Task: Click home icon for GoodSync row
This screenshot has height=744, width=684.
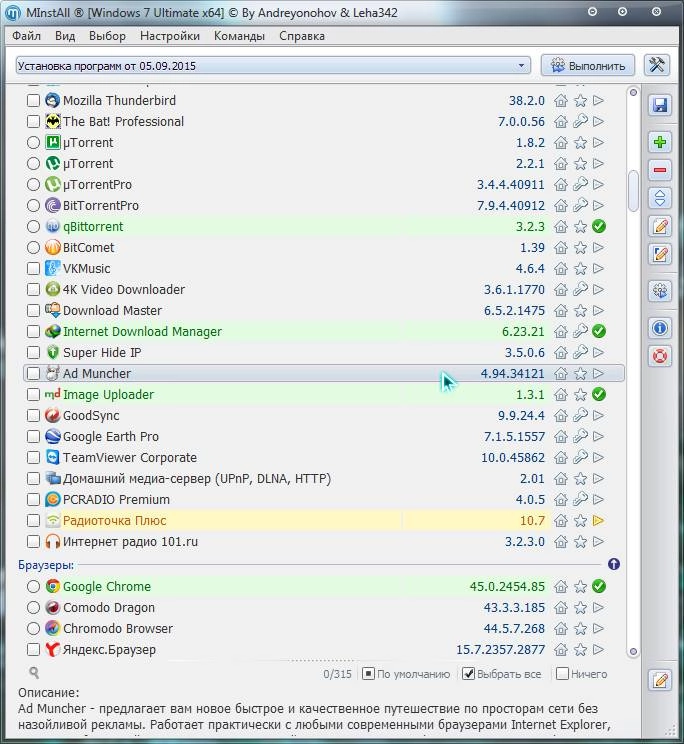Action: (561, 416)
